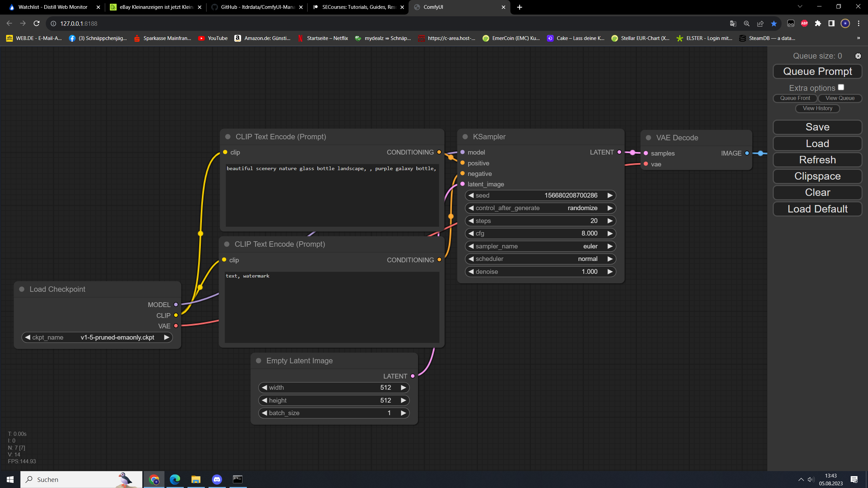This screenshot has height=488, width=868.
Task: Click the bookmark star icon
Action: pos(774,23)
